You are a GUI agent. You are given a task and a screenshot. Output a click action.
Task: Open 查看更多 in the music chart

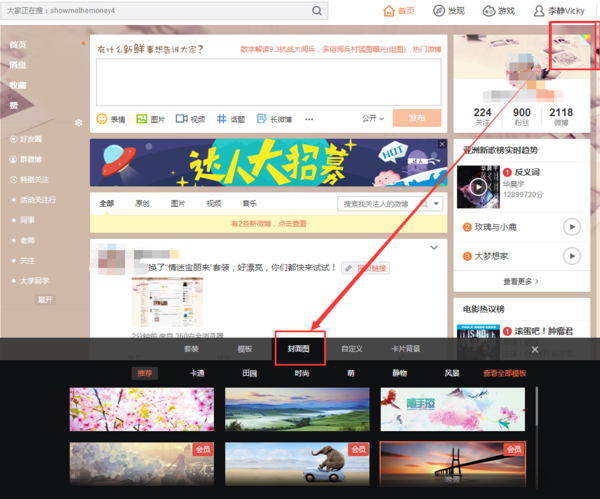pos(521,281)
